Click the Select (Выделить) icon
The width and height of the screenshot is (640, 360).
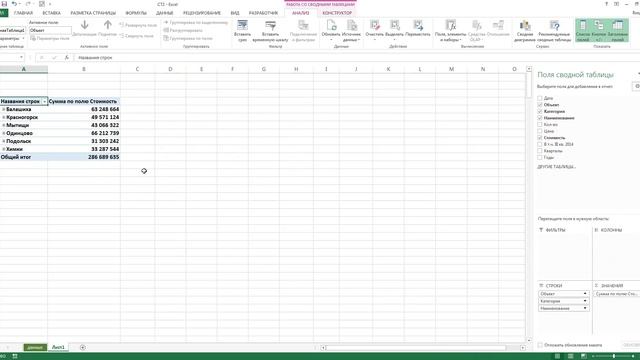[x=395, y=26]
